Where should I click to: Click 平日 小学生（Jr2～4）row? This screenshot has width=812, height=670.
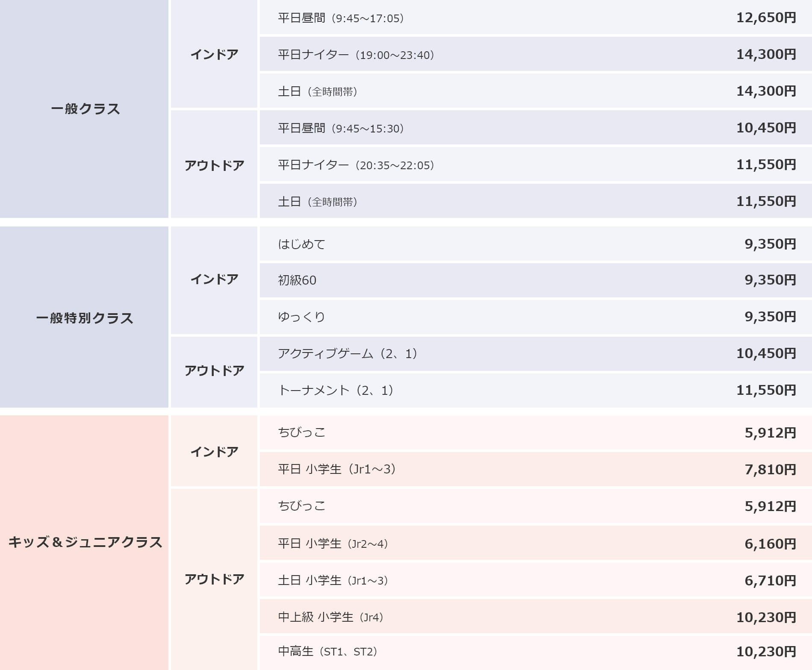[536, 543]
